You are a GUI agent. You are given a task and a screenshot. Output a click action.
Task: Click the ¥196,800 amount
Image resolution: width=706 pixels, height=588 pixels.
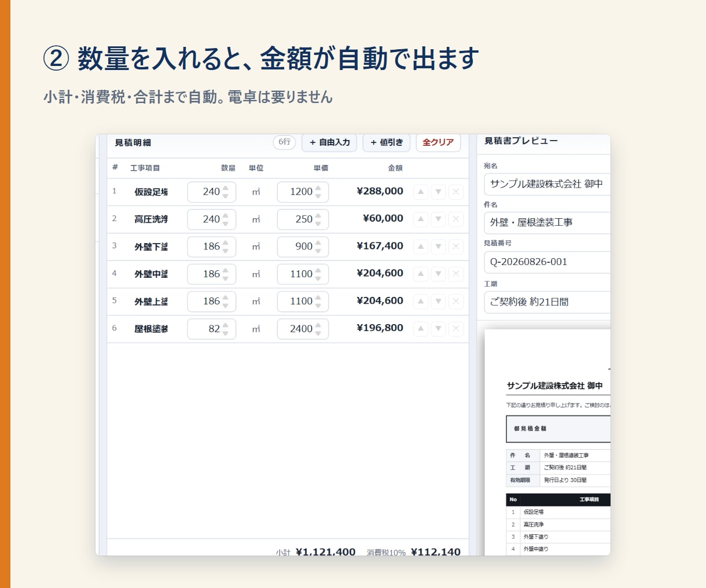click(380, 328)
